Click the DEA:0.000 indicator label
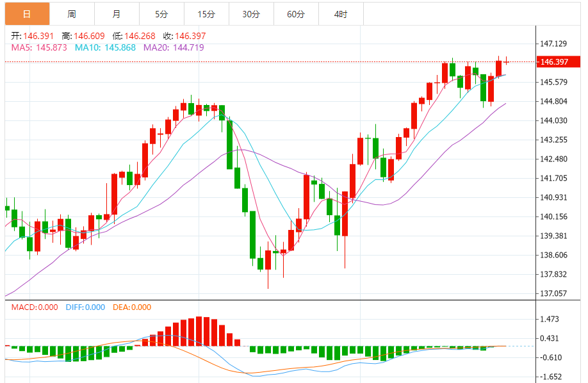The height and width of the screenshot is (383, 588). click(x=132, y=307)
